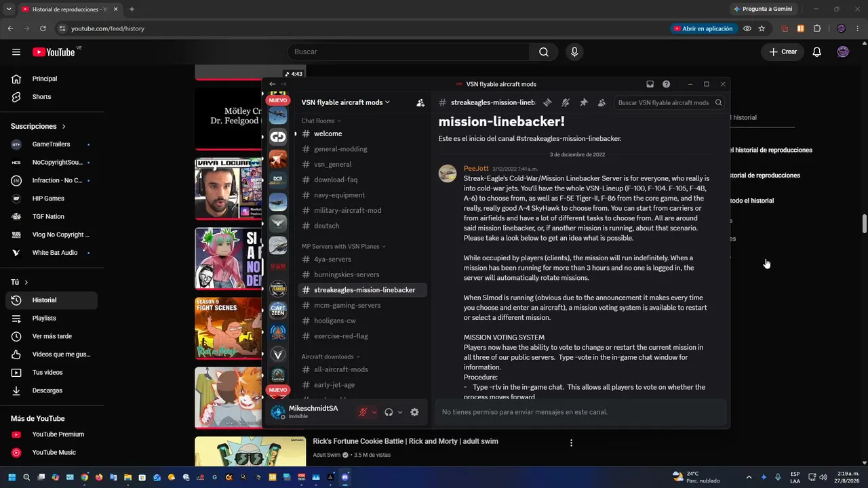Open the welcome channel
The height and width of the screenshot is (488, 868).
[362, 134]
